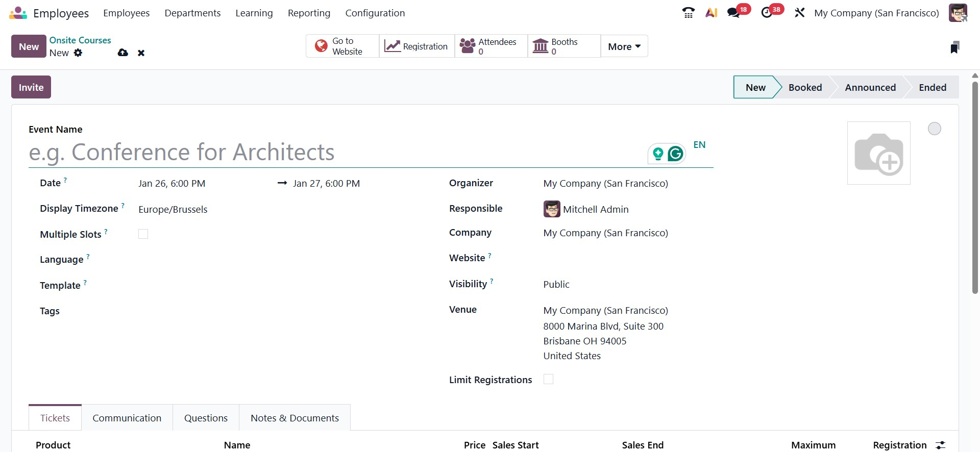This screenshot has height=452, width=980.
Task: Click the bookmark icon at top right
Action: (x=954, y=47)
